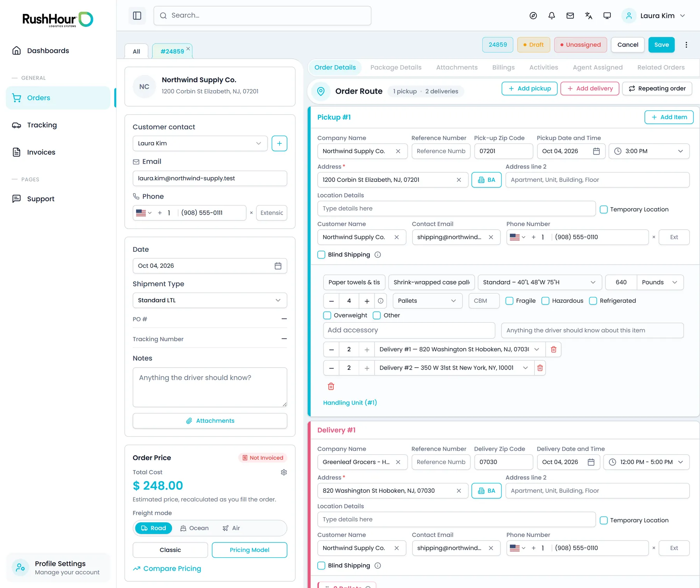This screenshot has width=700, height=588.
Task: Open the compass explore icon
Action: 533,16
